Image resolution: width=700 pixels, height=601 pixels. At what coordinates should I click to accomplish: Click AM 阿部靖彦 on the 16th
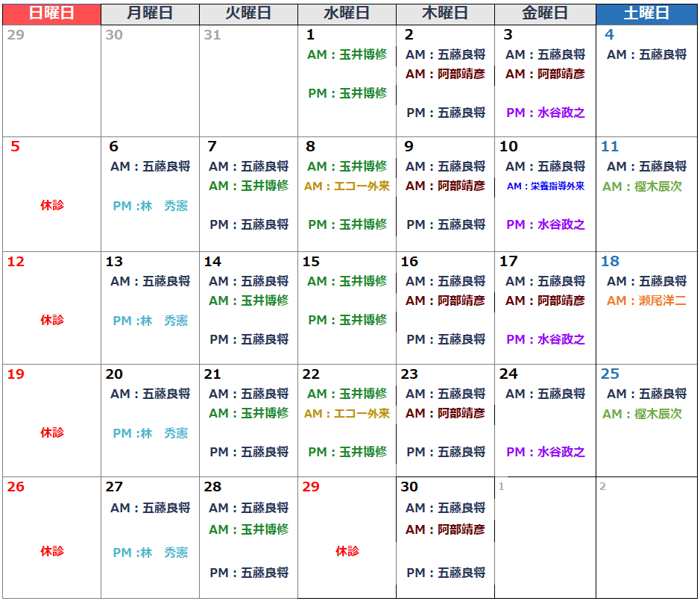coord(445,300)
